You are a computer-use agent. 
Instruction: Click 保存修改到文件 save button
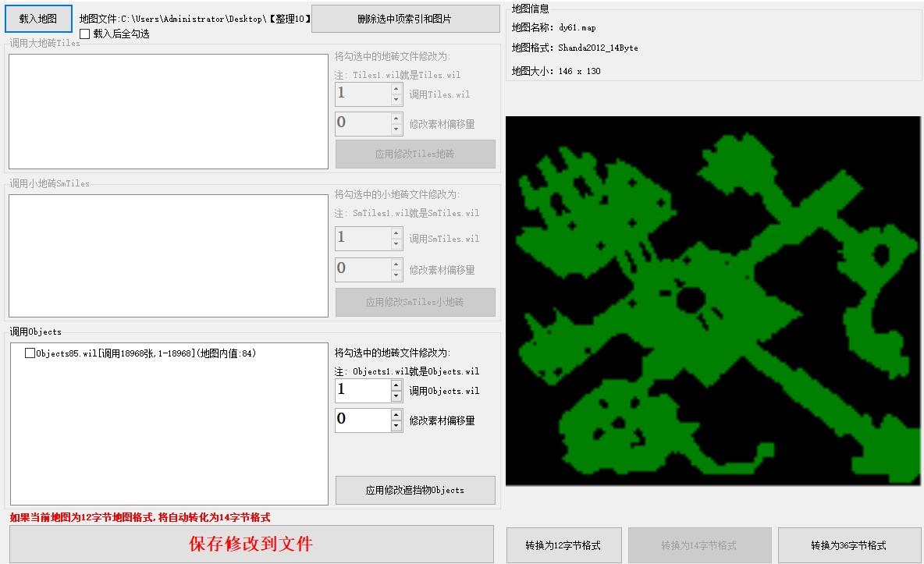251,544
